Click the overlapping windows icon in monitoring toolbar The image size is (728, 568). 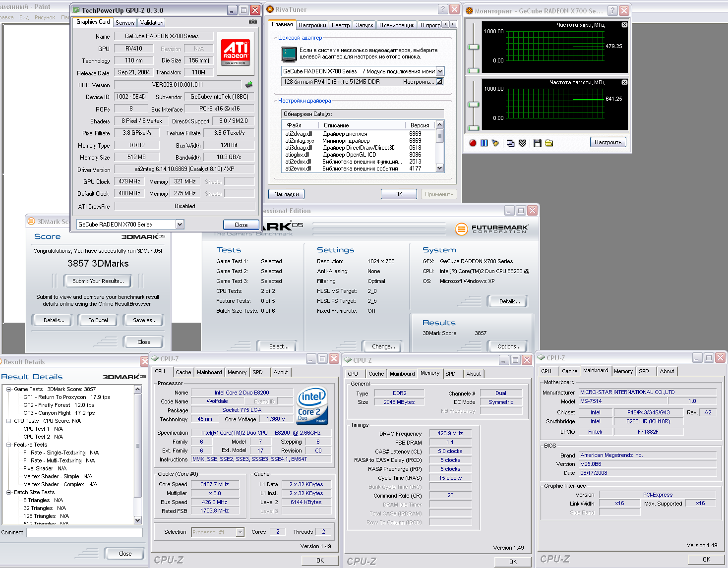[511, 143]
